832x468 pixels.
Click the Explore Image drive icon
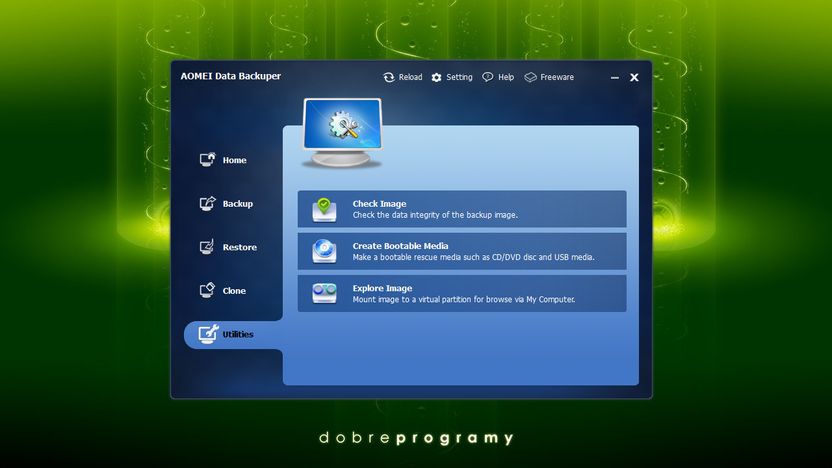[x=324, y=293]
